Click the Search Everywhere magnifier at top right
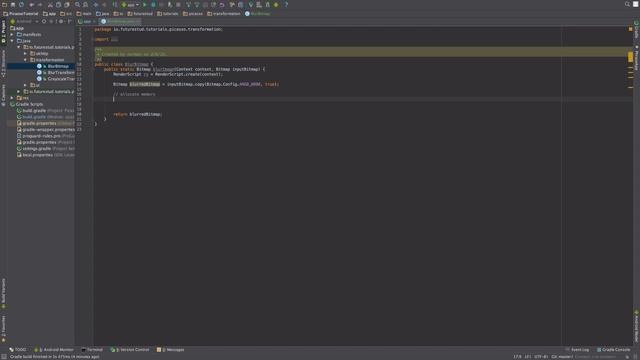Screen dimensions: 640x360 tap(627, 4)
